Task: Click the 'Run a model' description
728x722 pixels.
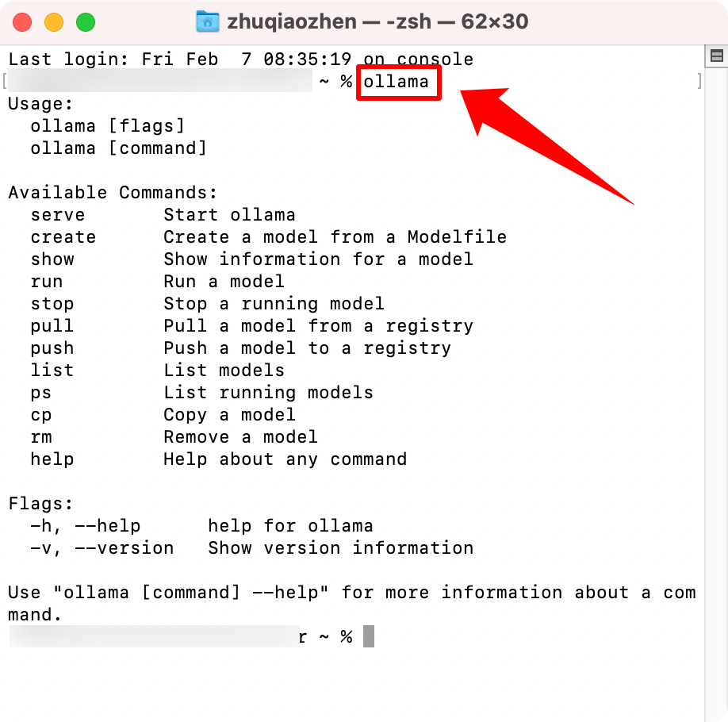Action: 224,282
